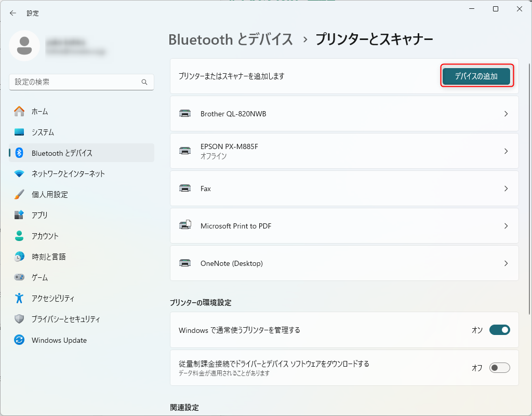
Task: Click the Fax device icon
Action: 185,188
